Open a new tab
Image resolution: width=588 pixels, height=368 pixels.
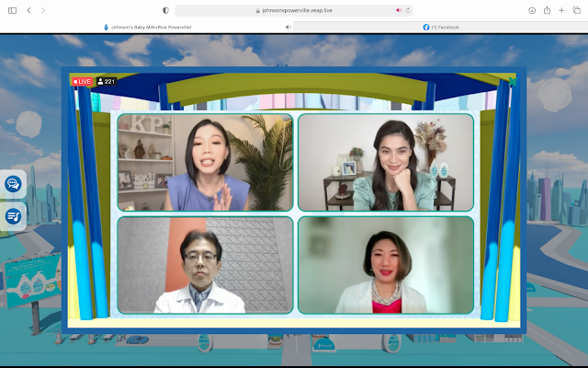coord(561,10)
